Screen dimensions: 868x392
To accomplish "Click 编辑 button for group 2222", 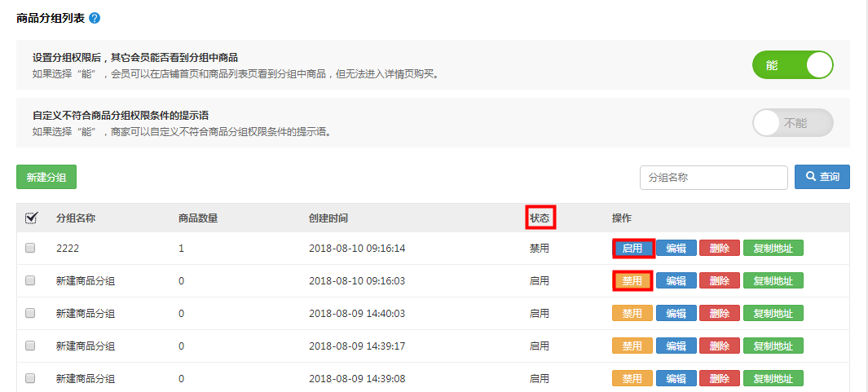I will (676, 249).
